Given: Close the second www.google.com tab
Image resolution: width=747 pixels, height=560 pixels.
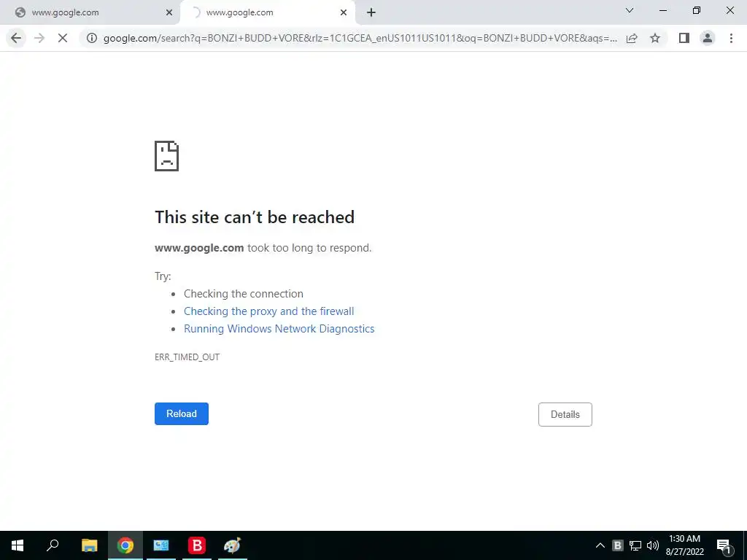Looking at the screenshot, I should tap(344, 12).
